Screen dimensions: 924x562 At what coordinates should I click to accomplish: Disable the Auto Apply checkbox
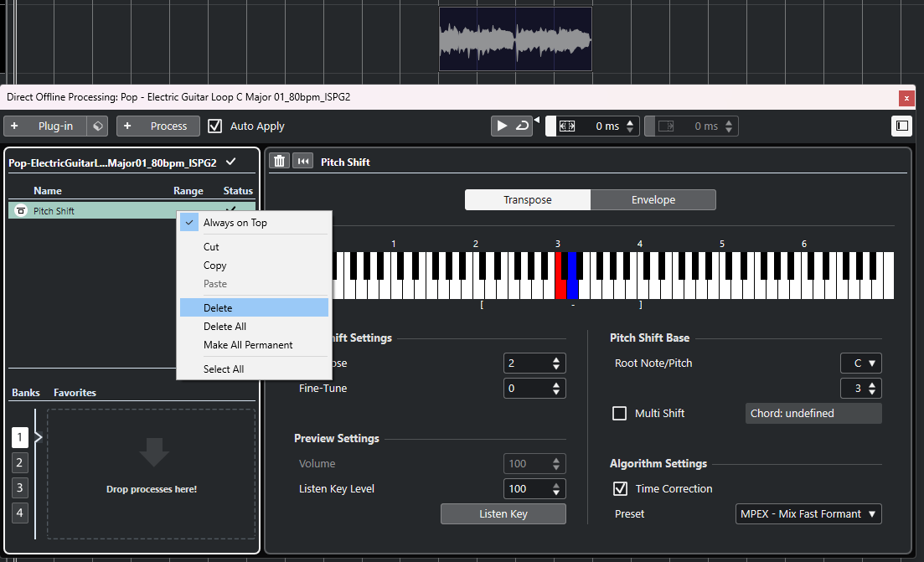pos(215,126)
